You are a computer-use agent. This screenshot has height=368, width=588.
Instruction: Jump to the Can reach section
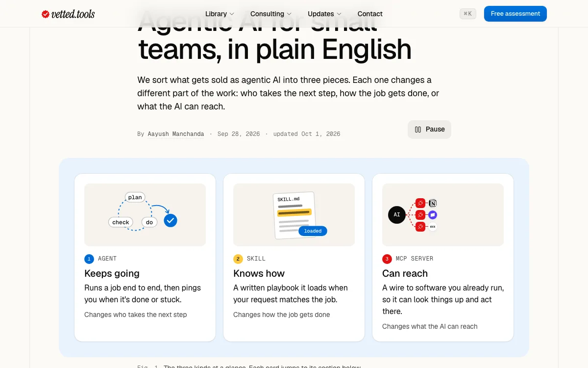pos(443,258)
